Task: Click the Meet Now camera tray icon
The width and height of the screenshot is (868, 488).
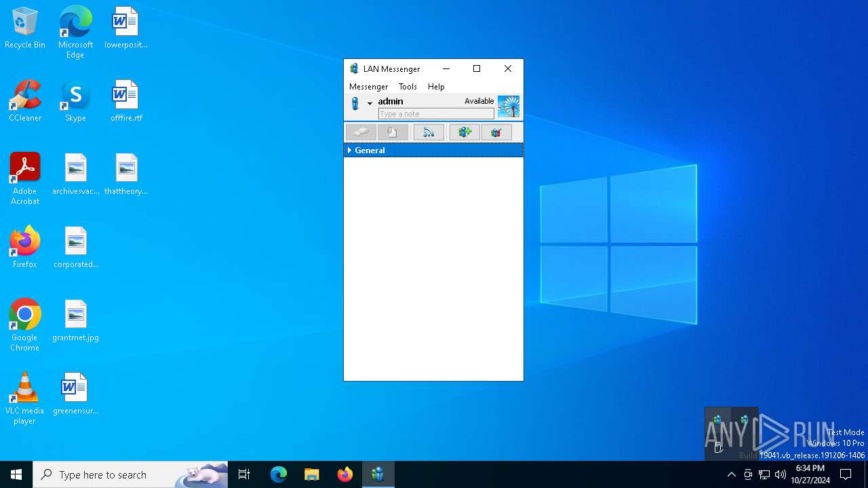Action: coord(748,474)
